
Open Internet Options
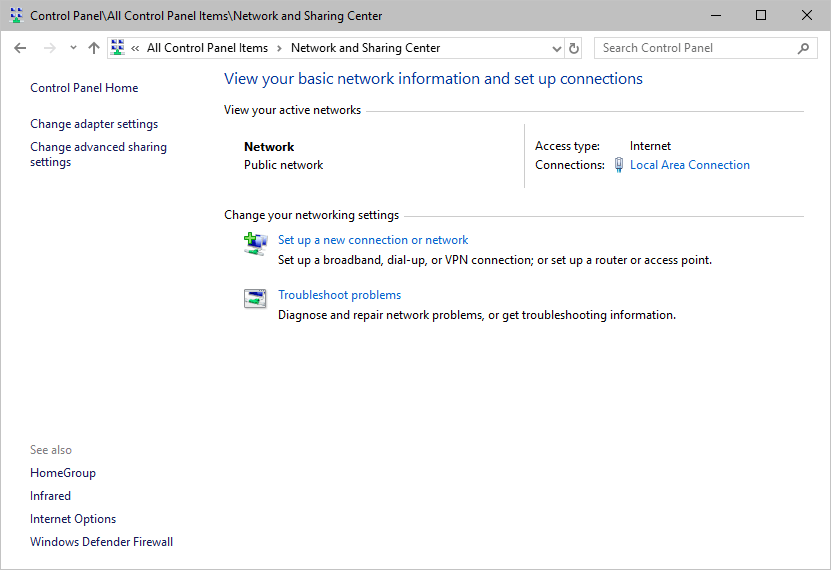[73, 519]
